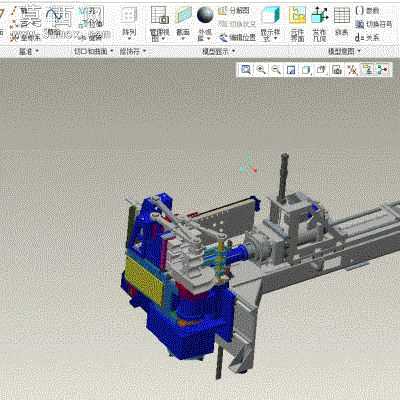Screen dimensions: 400x400
Task: Click Refit in the graphics toolbar
Action: tap(246, 70)
